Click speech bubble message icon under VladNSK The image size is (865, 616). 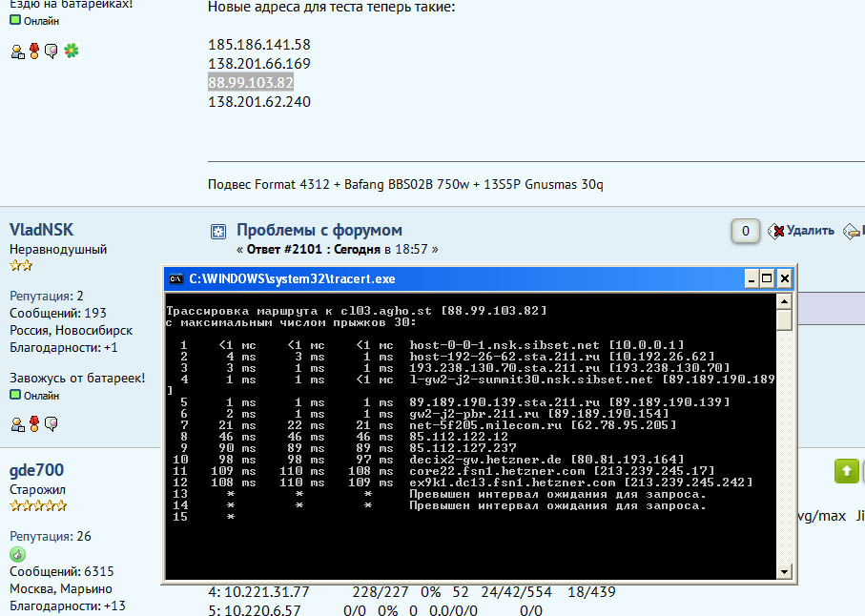[51, 423]
